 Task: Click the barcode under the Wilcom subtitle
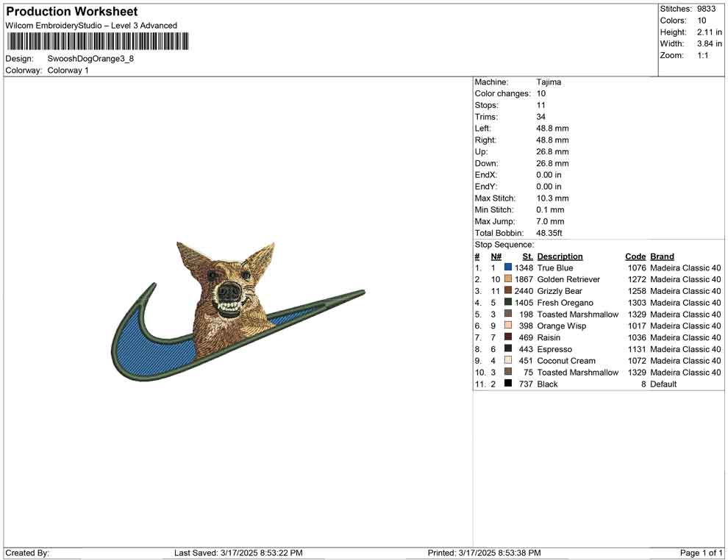click(x=98, y=41)
